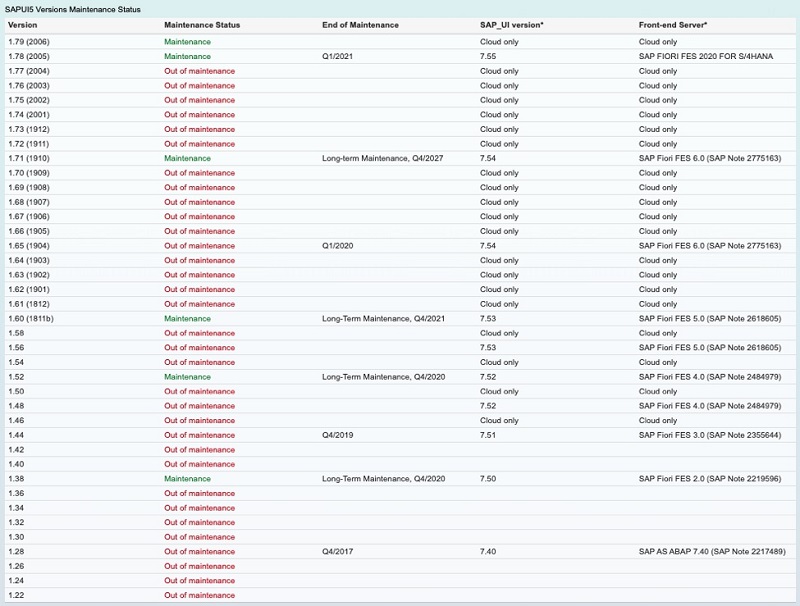Select version cell 1.71 (1910)
The height and width of the screenshot is (606, 800).
tap(29, 158)
